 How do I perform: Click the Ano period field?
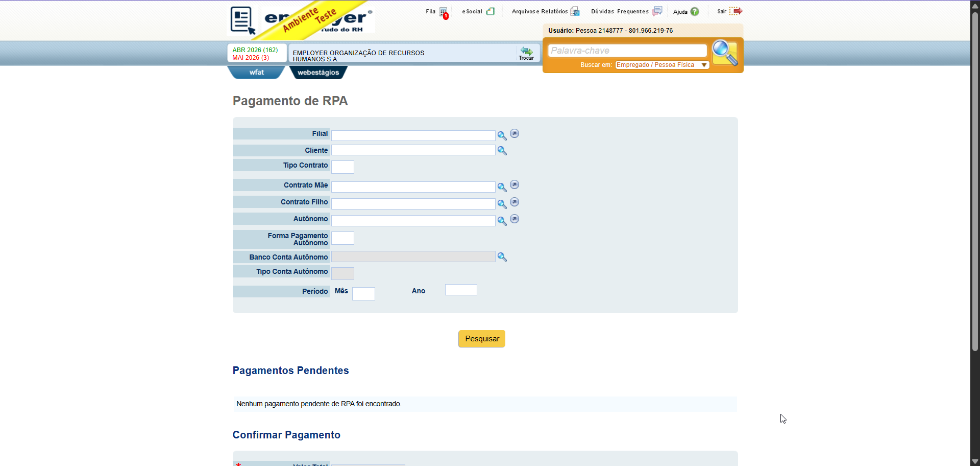point(461,290)
